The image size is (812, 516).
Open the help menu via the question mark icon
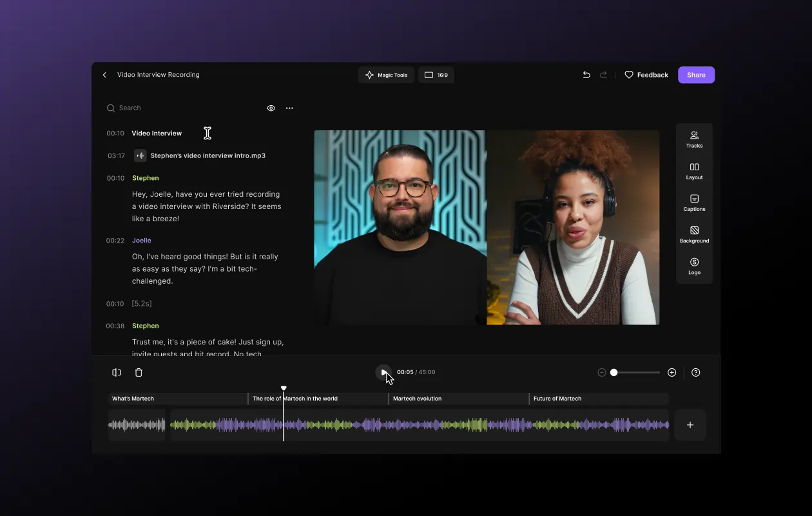click(x=696, y=372)
